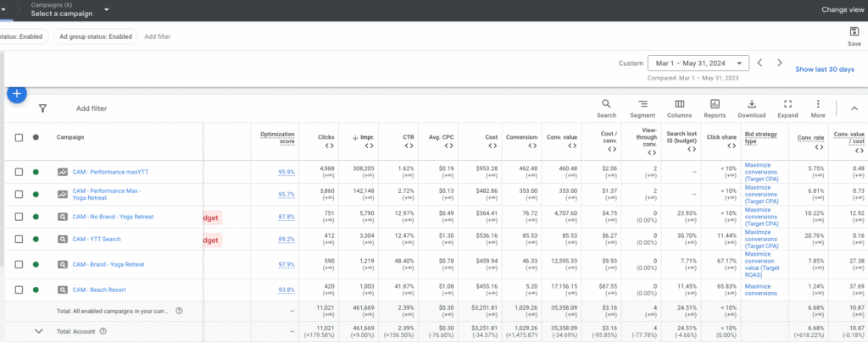Click Show last 30 days link
The image size is (868, 342).
(825, 69)
